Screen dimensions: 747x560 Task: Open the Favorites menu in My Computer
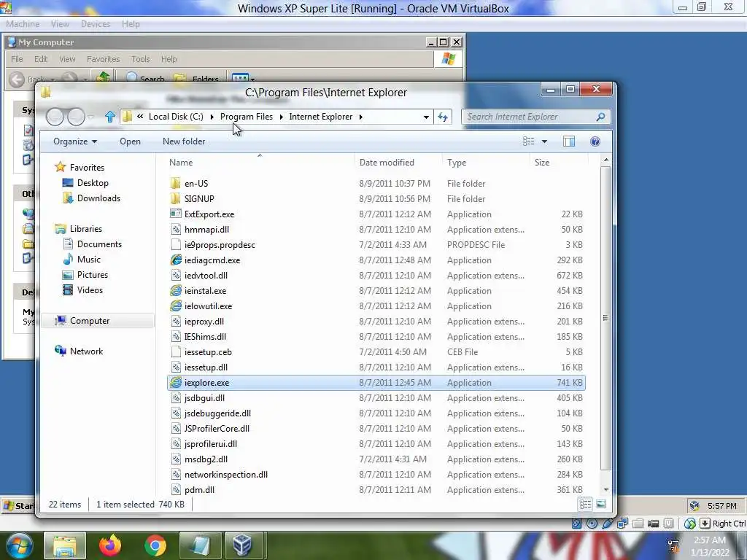[103, 59]
